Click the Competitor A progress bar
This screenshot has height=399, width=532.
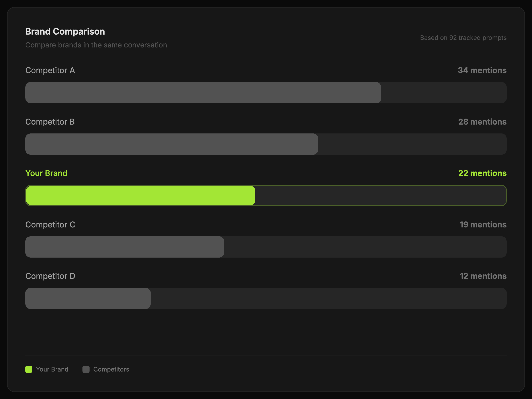tap(203, 93)
